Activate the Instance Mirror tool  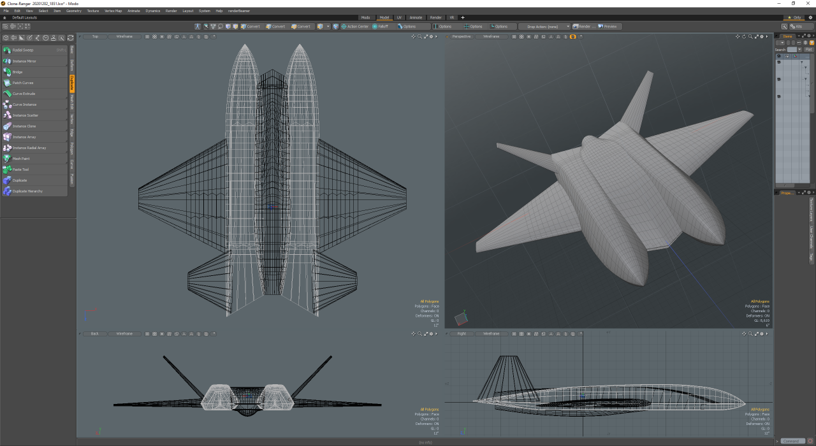pyautogui.click(x=24, y=61)
